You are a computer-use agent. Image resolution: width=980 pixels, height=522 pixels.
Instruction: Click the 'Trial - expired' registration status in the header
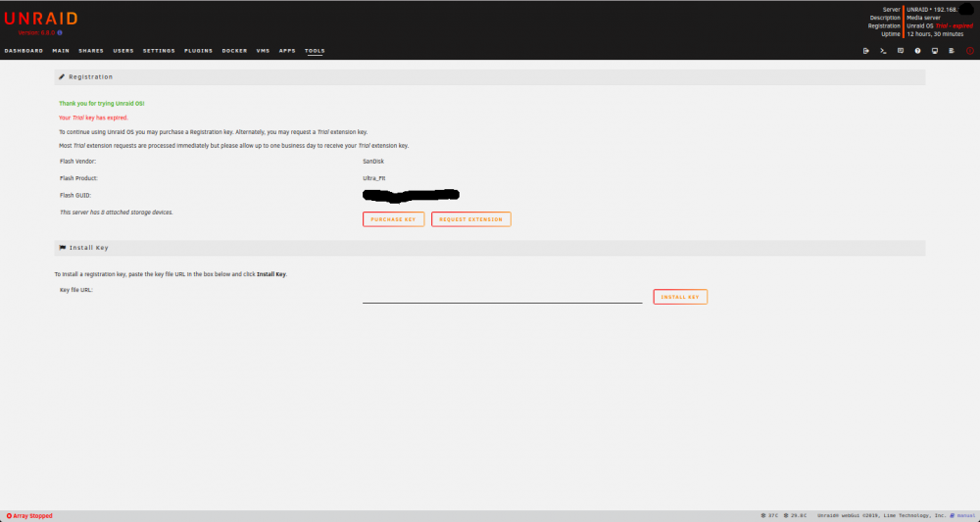[x=954, y=26]
